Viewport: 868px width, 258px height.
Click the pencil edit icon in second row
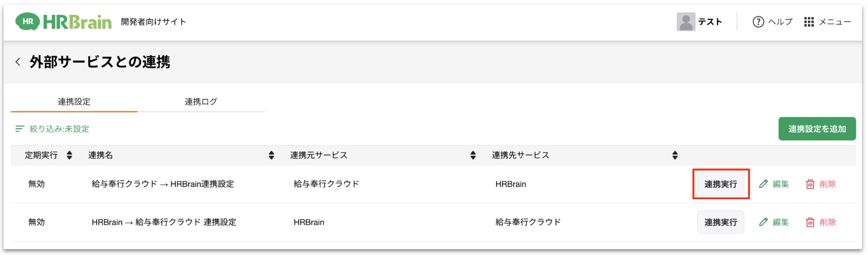point(763,222)
